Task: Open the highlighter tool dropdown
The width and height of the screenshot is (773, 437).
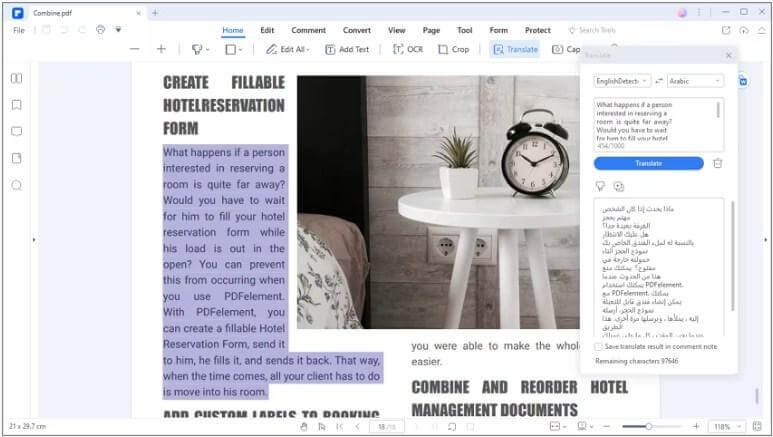Action: 200,49
